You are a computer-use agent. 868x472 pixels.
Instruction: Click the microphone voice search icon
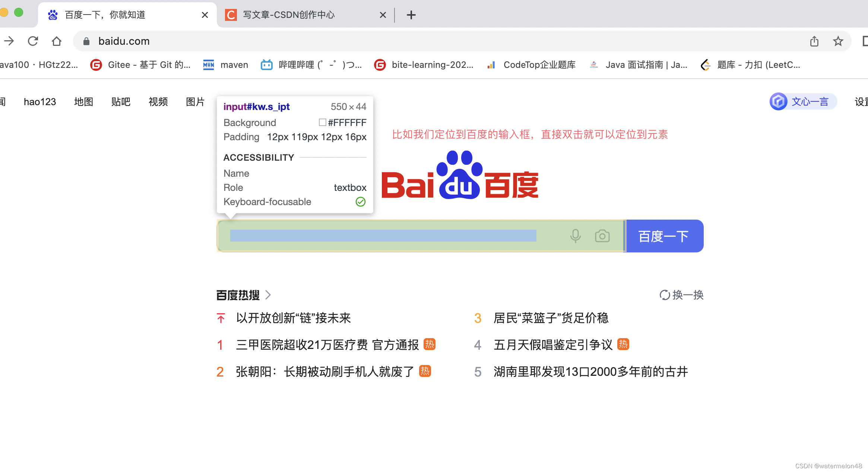point(575,236)
